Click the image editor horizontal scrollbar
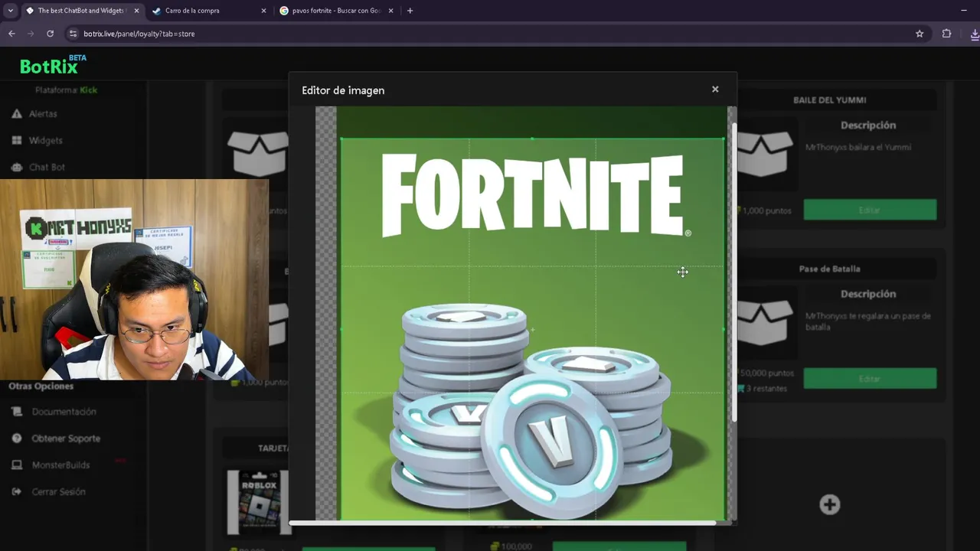This screenshot has height=551, width=980. point(502,523)
